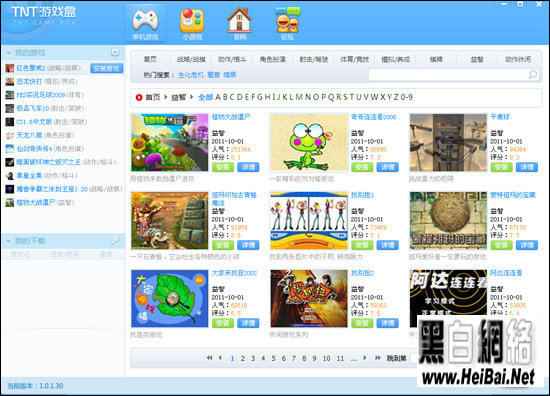The width and height of the screenshot is (550, 396).
Task: Click green 安装 button for 植物大战僵尸
Action: pos(223,167)
